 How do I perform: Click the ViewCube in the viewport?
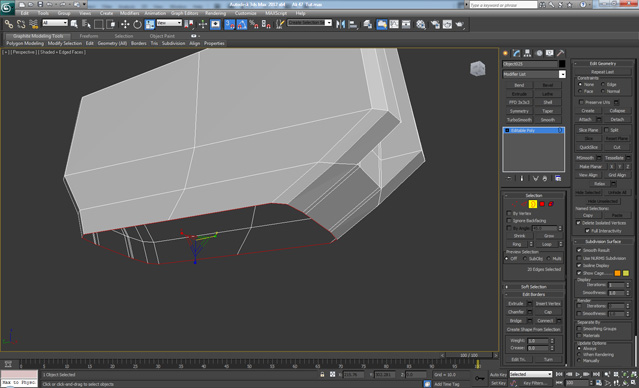[478, 68]
